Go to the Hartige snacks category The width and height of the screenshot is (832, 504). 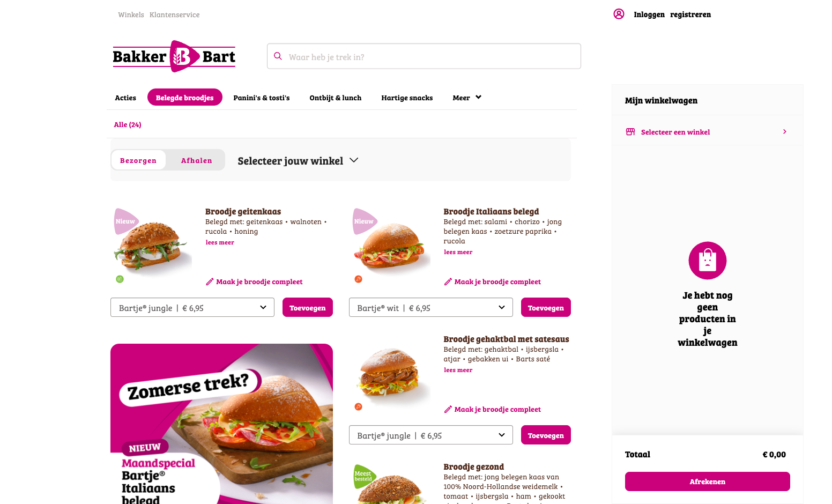[x=407, y=98]
